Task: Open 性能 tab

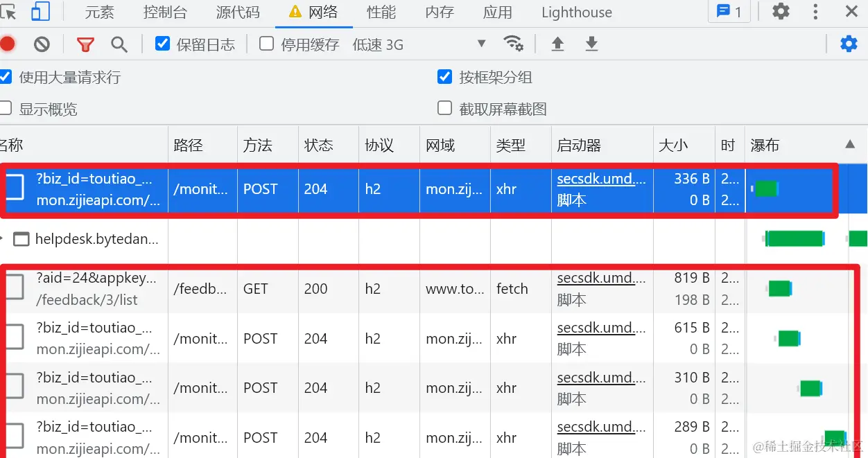Action: (x=381, y=12)
